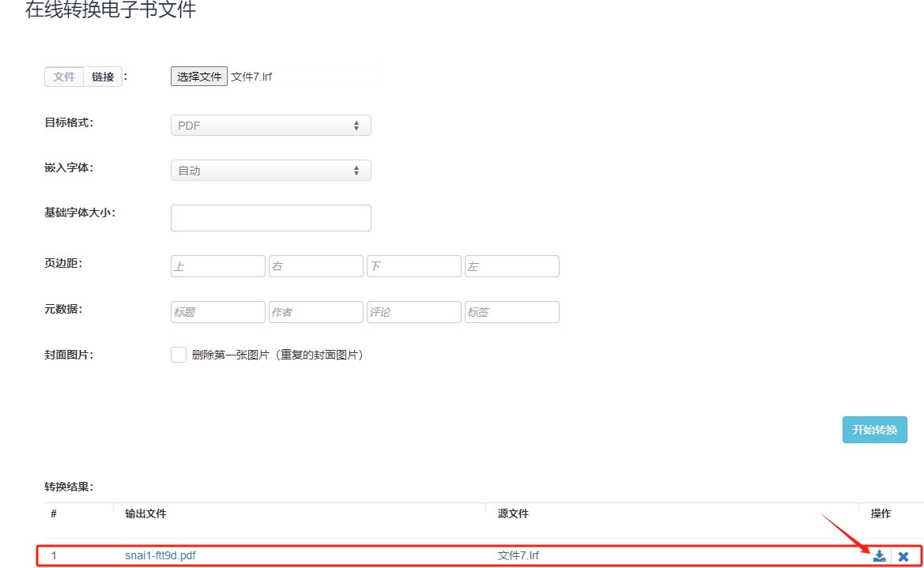Screen dimensions: 924x568
Task: Click the row number 1 cell
Action: [54, 555]
